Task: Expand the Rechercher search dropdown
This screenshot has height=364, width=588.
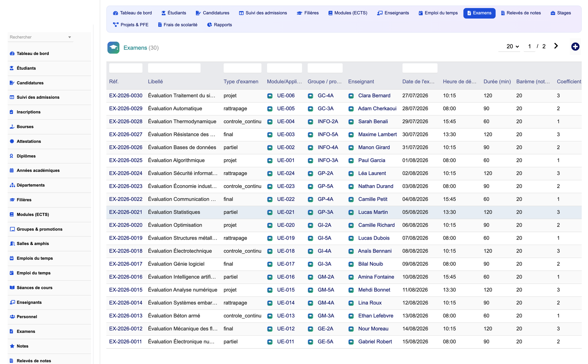Action: (x=69, y=37)
